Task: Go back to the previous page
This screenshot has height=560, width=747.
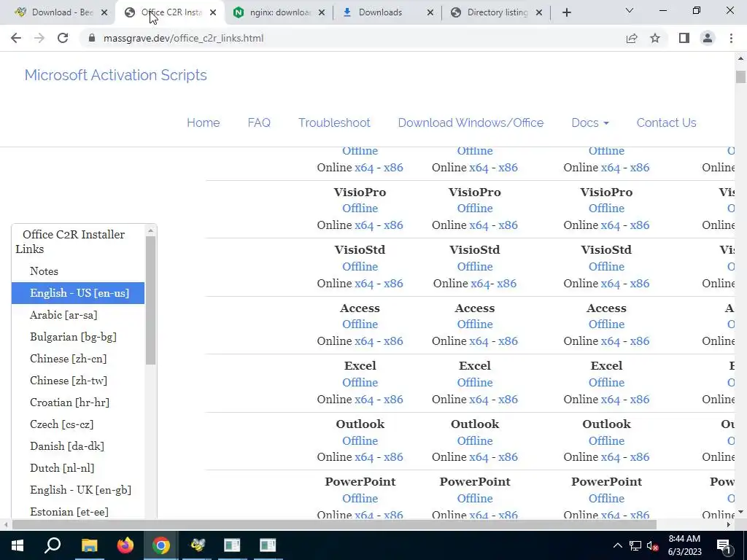Action: [x=16, y=38]
